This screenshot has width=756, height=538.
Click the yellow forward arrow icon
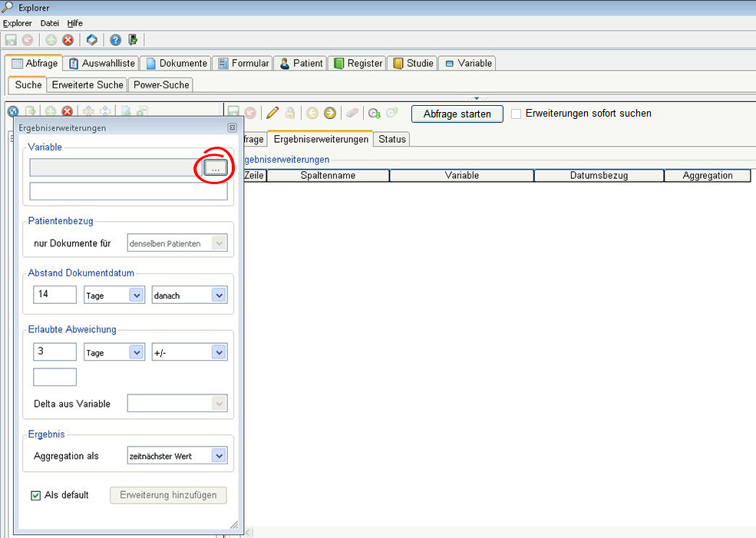[x=330, y=114]
